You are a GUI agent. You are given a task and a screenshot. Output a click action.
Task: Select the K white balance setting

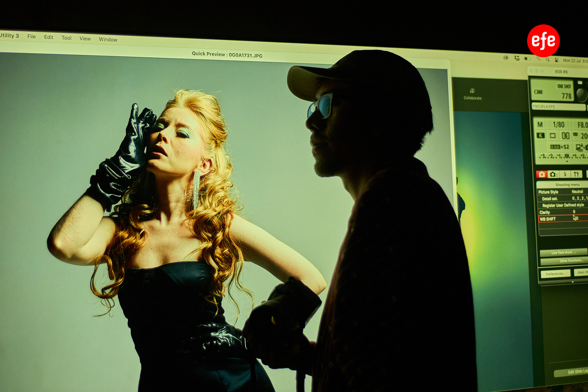pos(541,135)
